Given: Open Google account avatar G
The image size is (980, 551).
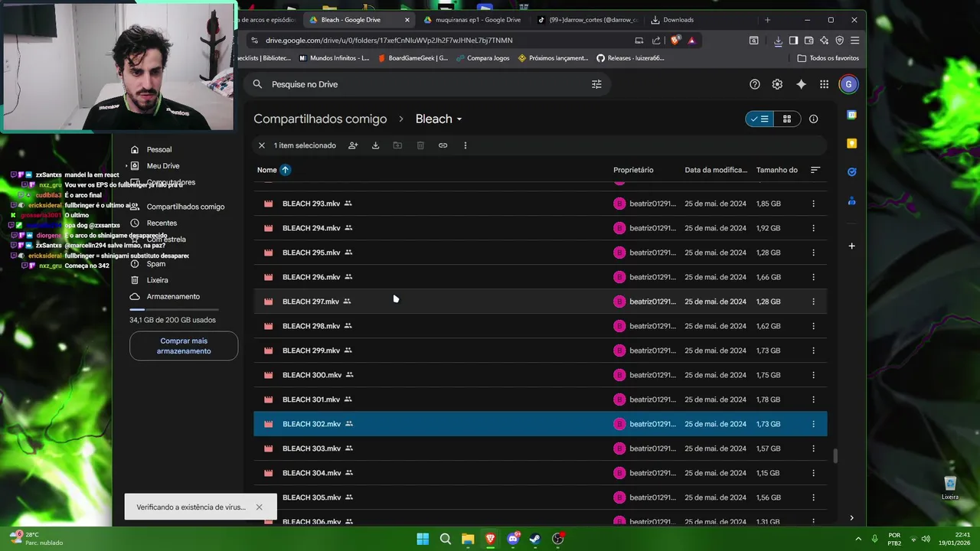Looking at the screenshot, I should pos(848,84).
